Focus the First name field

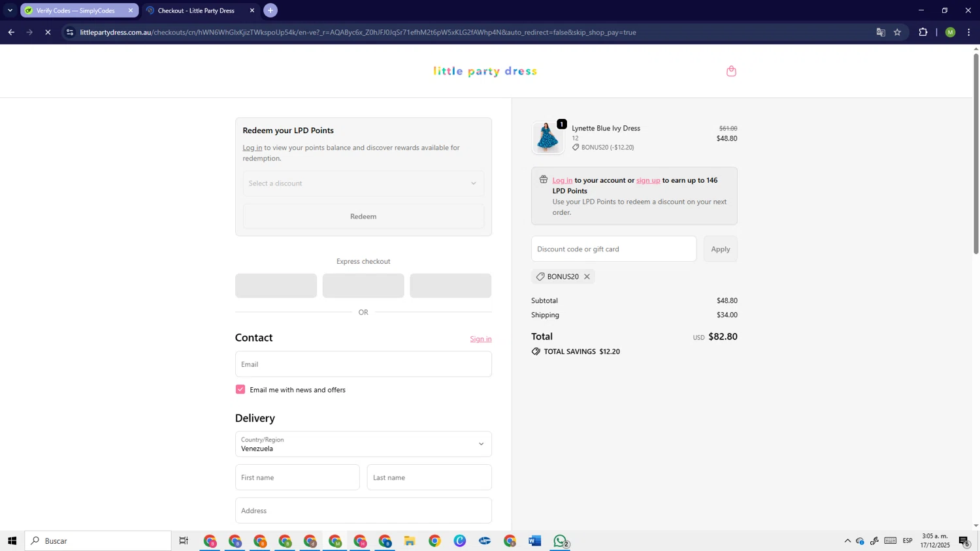(297, 477)
